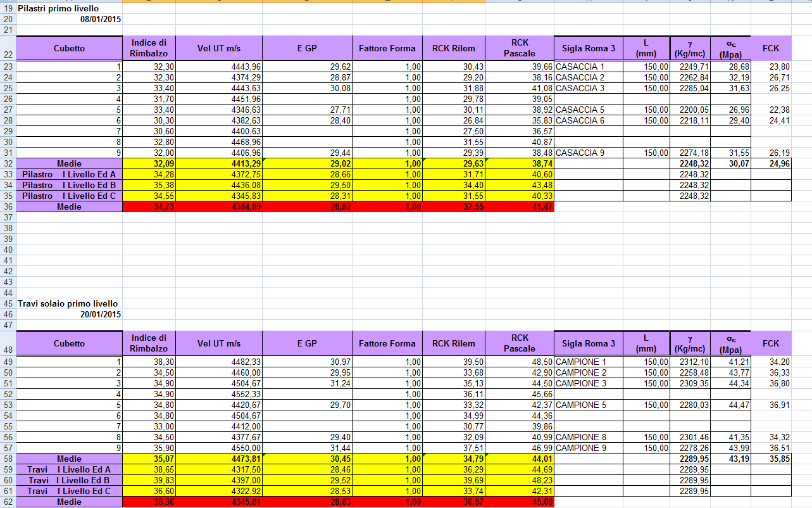The image size is (812, 508).
Task: Select row header 40
Action: 8,250
